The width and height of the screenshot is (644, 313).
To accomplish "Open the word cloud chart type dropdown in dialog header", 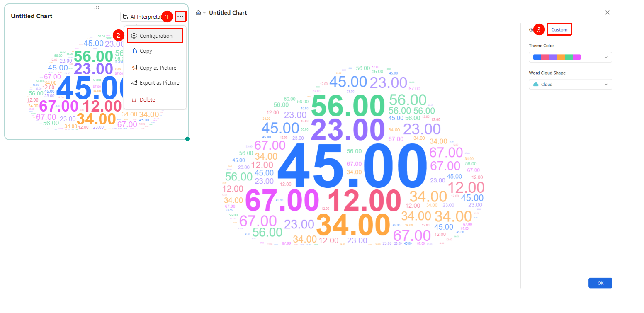I will (201, 13).
